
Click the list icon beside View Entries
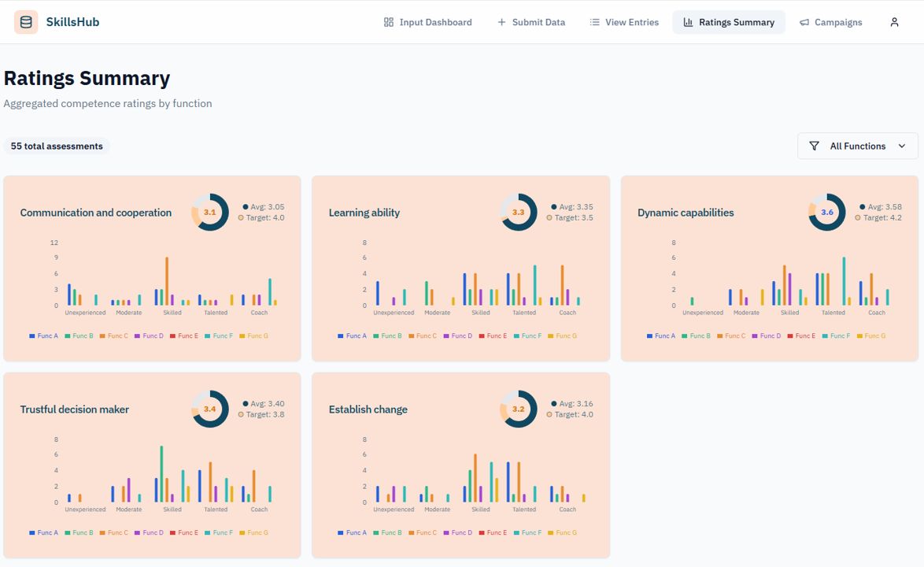[594, 22]
